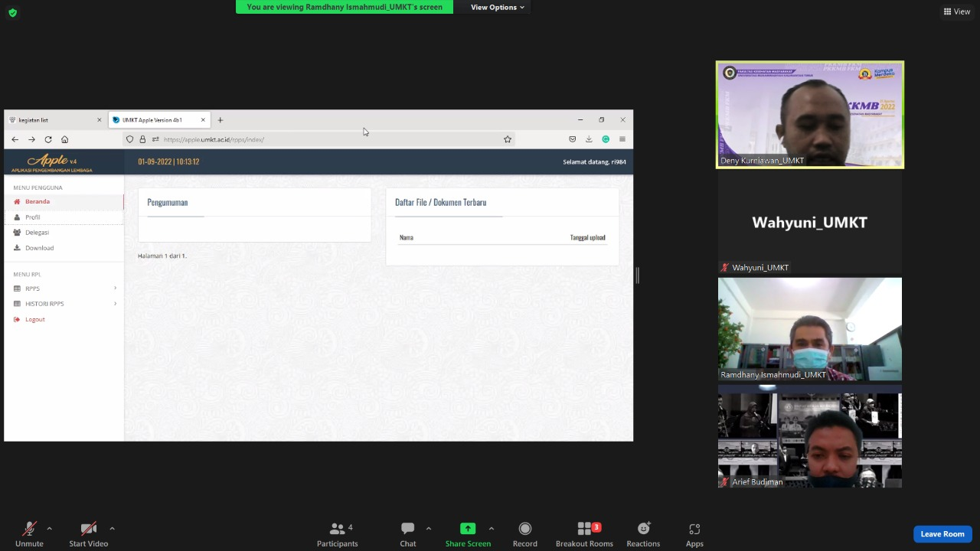Open share options arrow beside Share Screen
The width and height of the screenshot is (980, 551).
point(491,528)
